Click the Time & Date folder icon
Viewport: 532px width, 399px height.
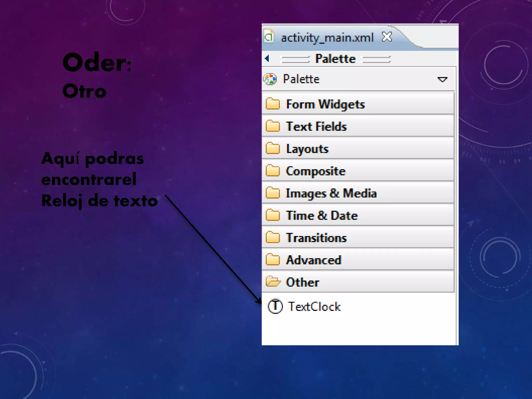[x=273, y=215]
